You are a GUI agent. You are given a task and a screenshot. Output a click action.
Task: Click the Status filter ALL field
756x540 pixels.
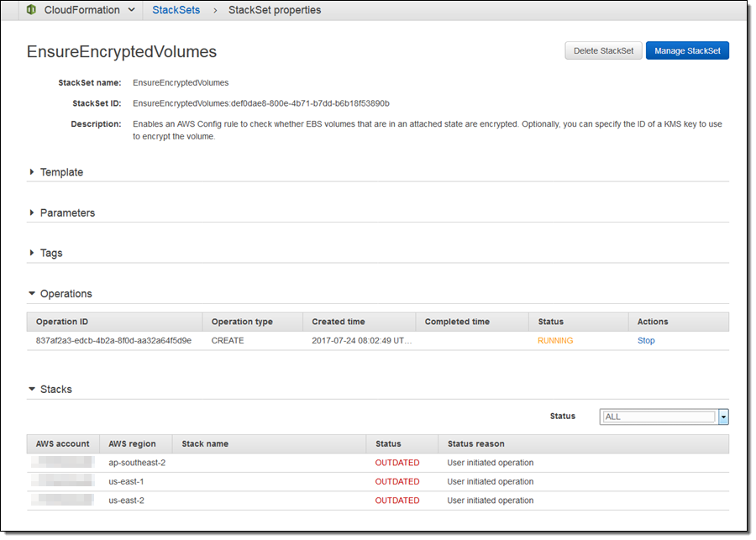pyautogui.click(x=659, y=417)
